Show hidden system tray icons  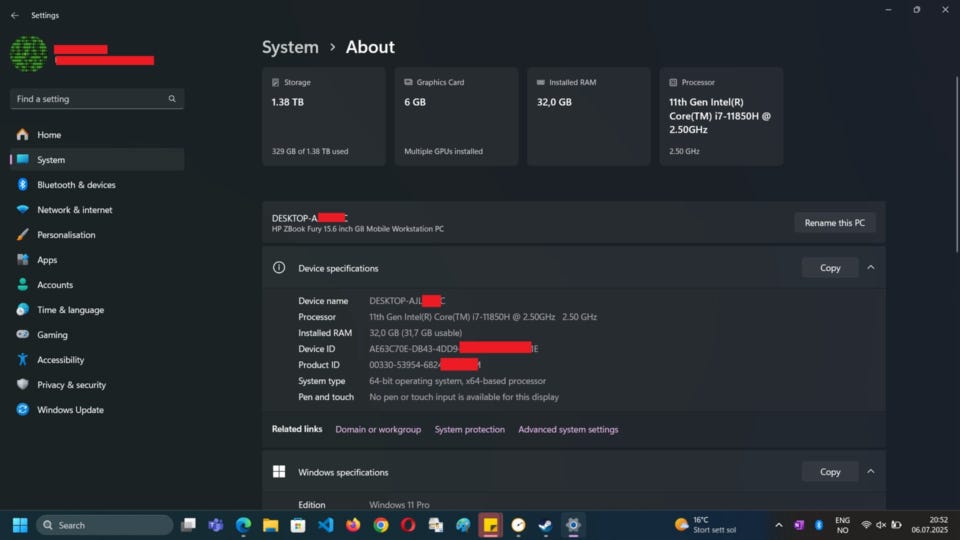point(778,525)
